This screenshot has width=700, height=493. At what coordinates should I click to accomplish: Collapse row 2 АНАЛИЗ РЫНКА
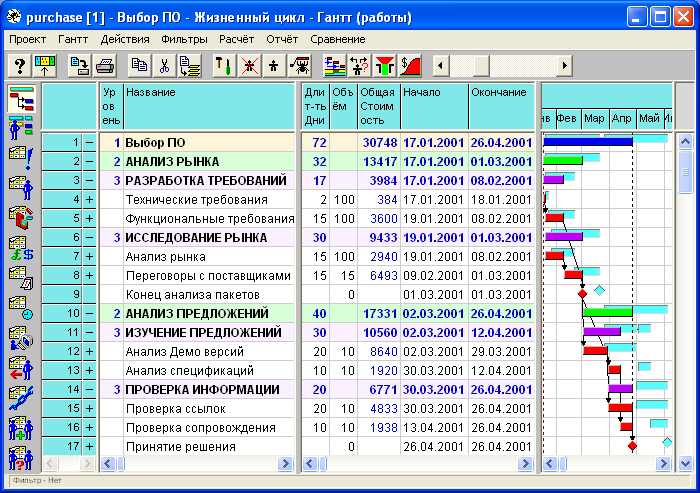(x=89, y=161)
